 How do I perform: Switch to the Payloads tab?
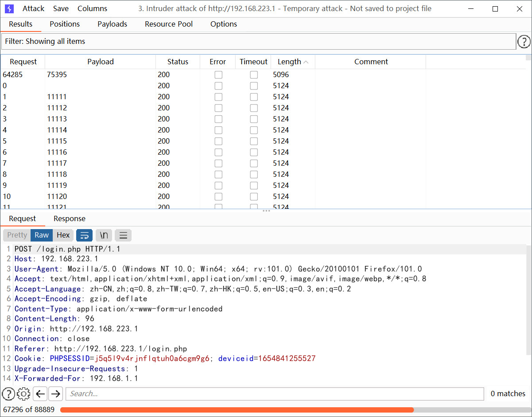112,24
